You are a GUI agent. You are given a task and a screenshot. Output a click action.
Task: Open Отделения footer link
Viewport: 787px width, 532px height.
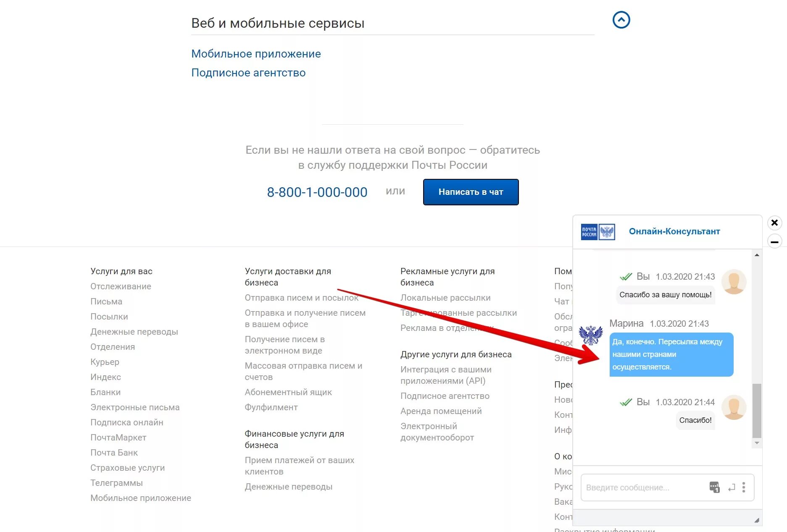click(x=113, y=347)
